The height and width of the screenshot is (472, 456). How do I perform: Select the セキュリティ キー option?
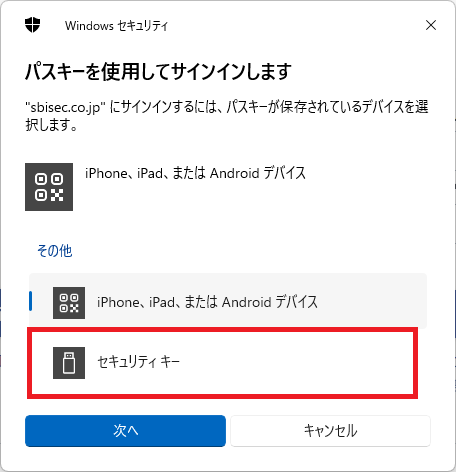tap(222, 363)
